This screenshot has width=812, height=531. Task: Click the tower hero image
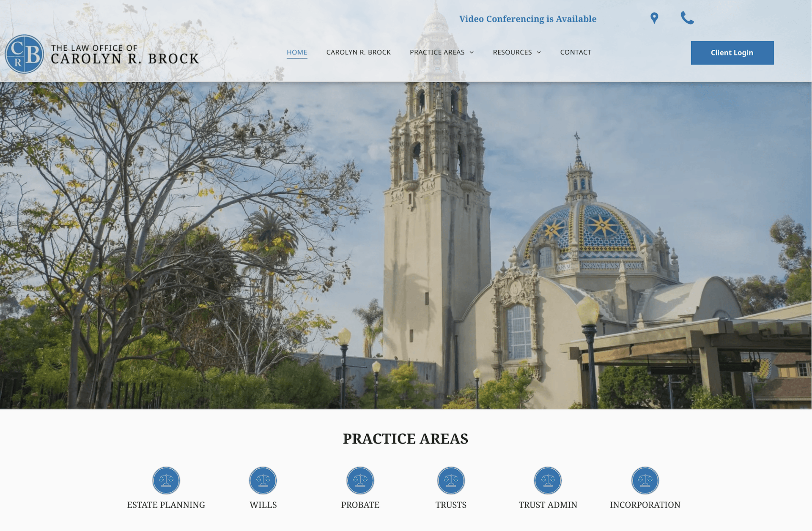coord(406,245)
